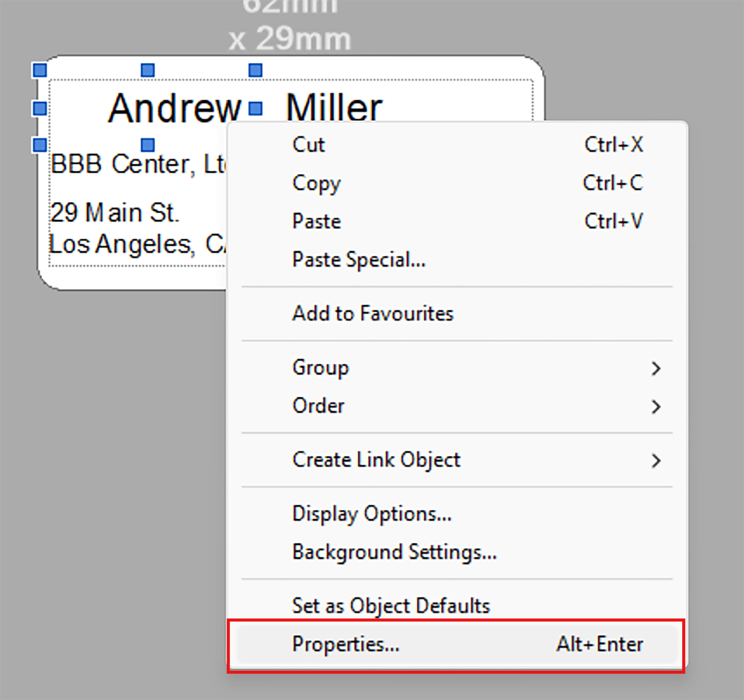Click the top-right selection handle

256,70
